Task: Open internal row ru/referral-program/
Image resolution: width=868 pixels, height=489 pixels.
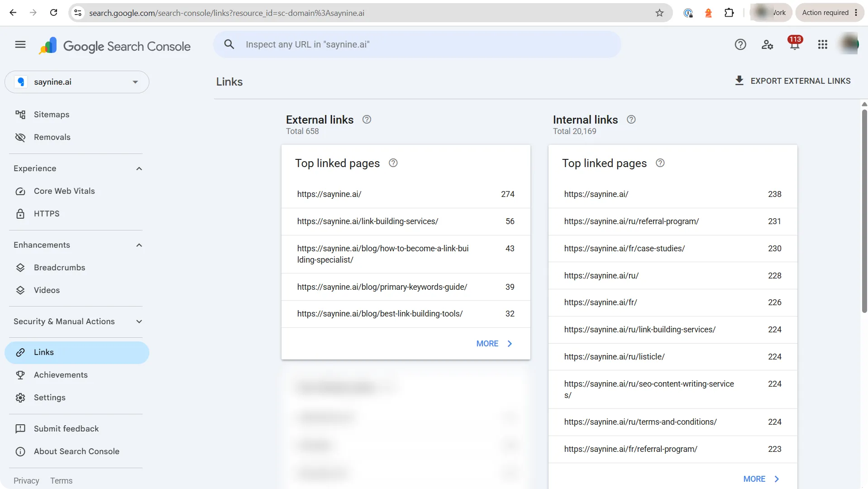Action: (x=673, y=221)
